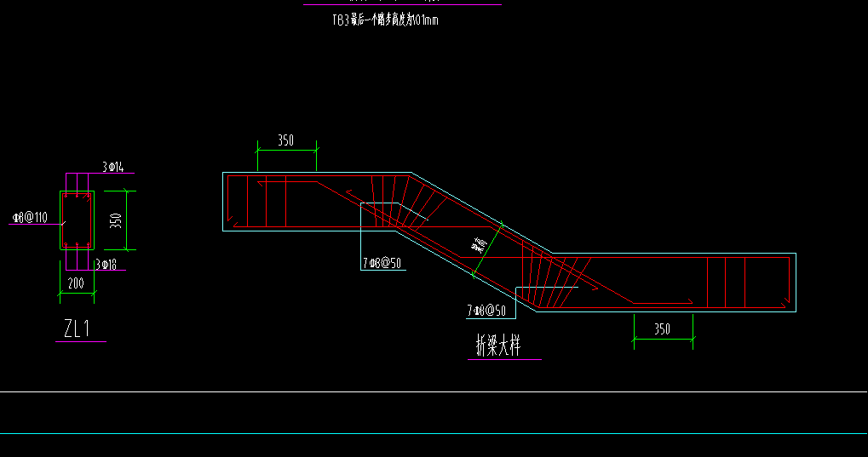Select the 折梁大样 drawing title

(x=499, y=345)
